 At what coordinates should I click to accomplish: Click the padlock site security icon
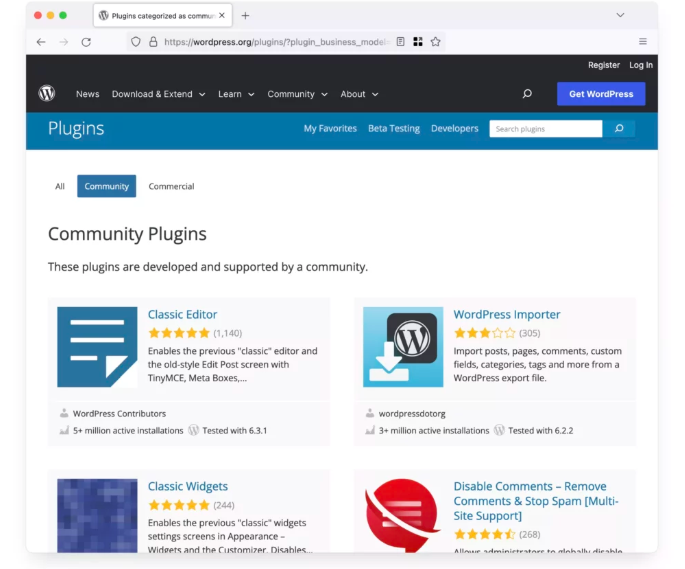[x=153, y=42]
